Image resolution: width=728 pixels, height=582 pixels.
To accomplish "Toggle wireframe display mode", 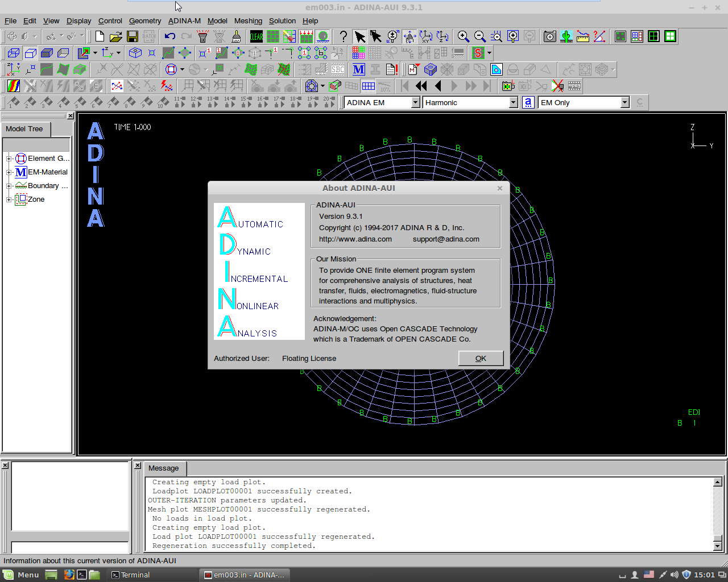I will tap(14, 53).
